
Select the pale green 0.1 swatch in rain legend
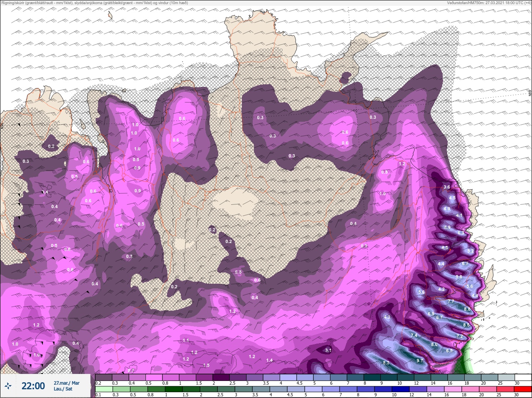(103, 389)
